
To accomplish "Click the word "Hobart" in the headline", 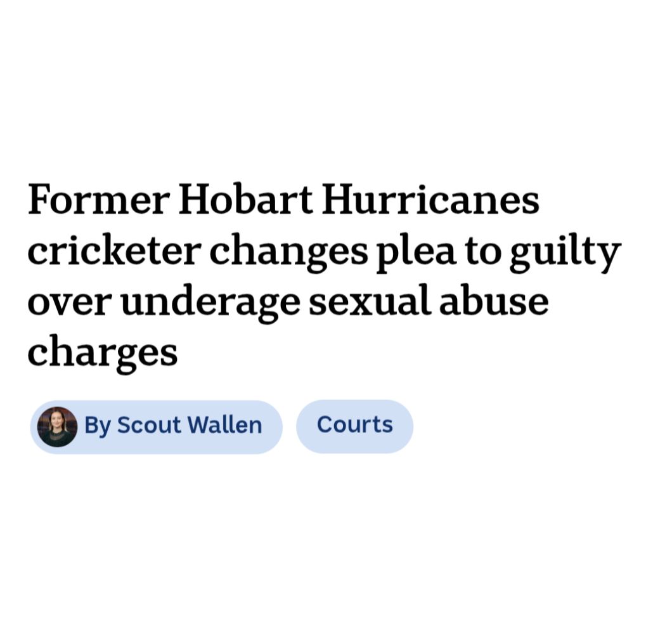I will pos(245,199).
